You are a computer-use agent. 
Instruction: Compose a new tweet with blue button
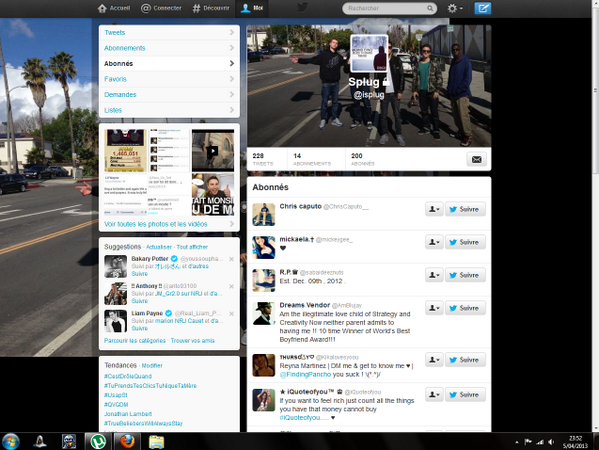(x=482, y=8)
